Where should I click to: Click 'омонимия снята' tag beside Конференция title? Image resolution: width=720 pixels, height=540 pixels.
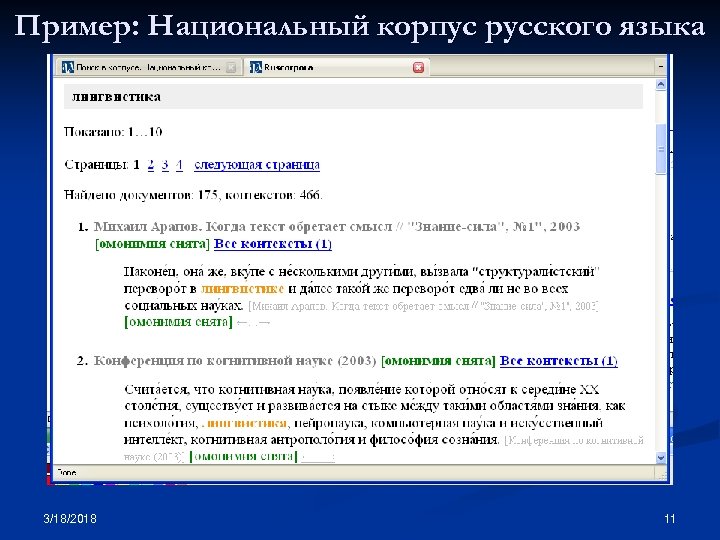tap(438, 360)
